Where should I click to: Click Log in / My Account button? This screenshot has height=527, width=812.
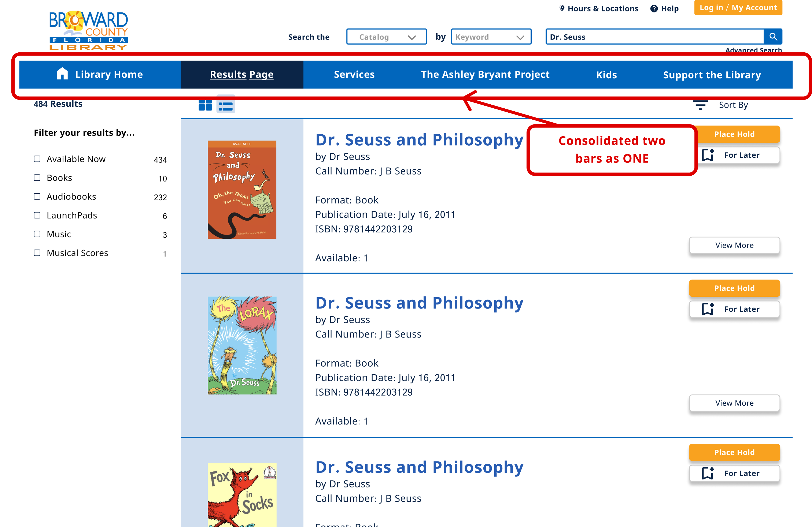[x=738, y=7]
